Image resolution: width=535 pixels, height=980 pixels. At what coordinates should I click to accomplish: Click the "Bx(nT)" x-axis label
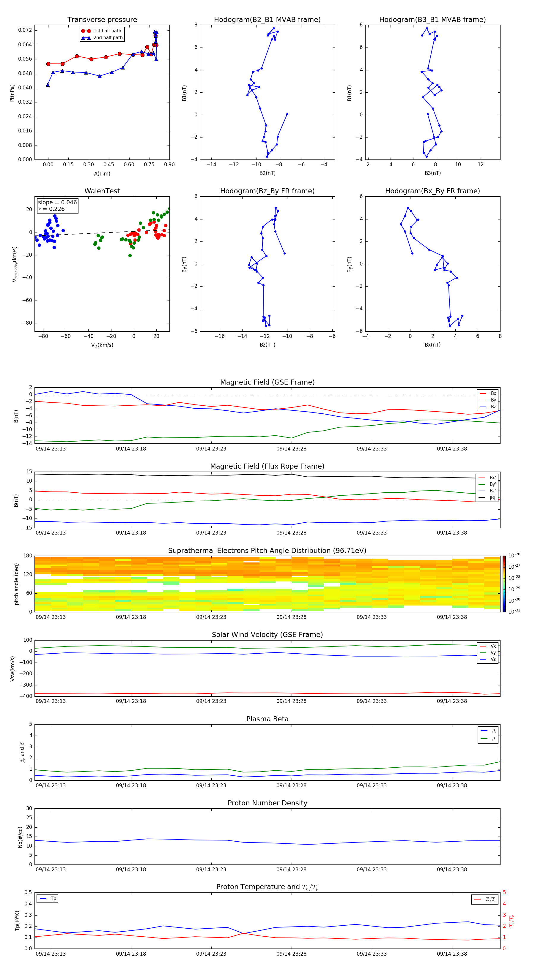432,345
